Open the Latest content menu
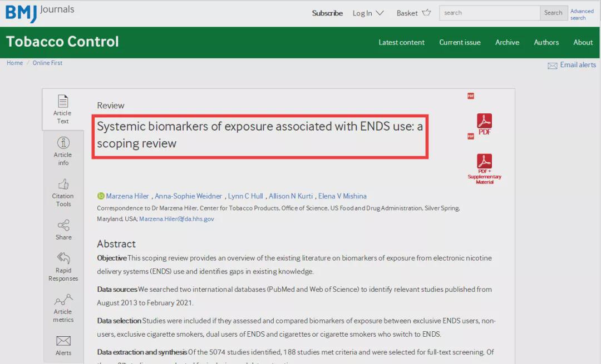The height and width of the screenshot is (364, 601). coord(401,42)
